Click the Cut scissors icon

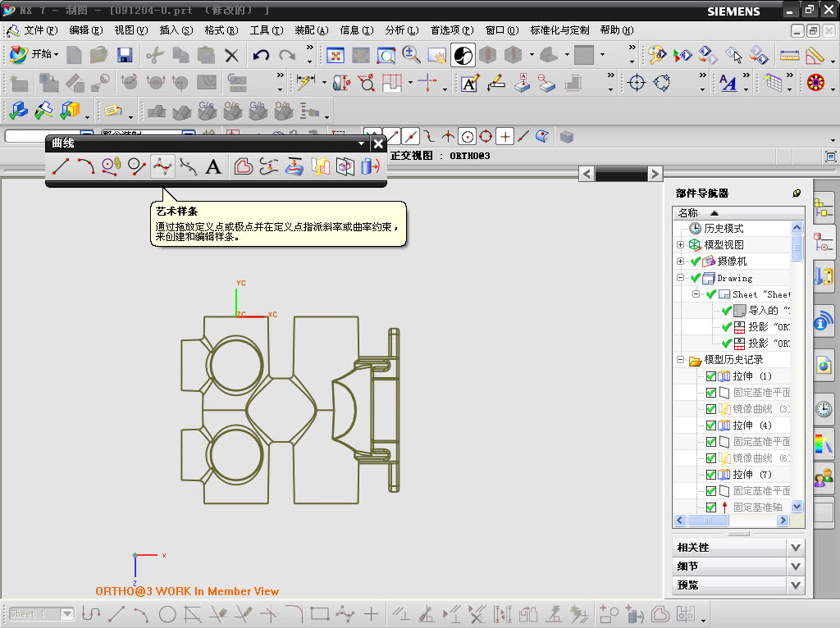click(x=153, y=56)
